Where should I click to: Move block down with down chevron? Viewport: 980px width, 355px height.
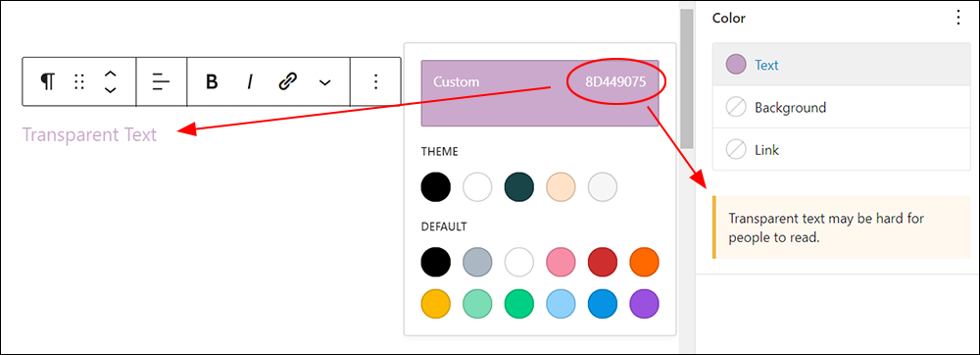click(x=110, y=89)
